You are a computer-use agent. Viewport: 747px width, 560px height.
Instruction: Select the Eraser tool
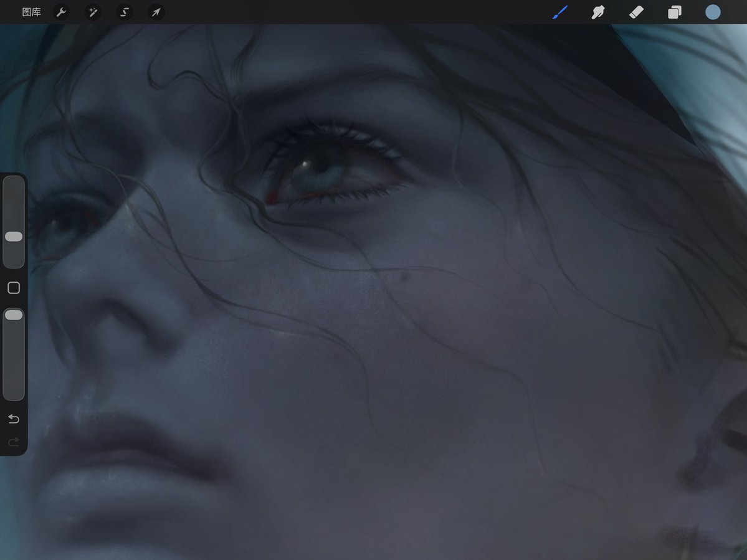[637, 12]
